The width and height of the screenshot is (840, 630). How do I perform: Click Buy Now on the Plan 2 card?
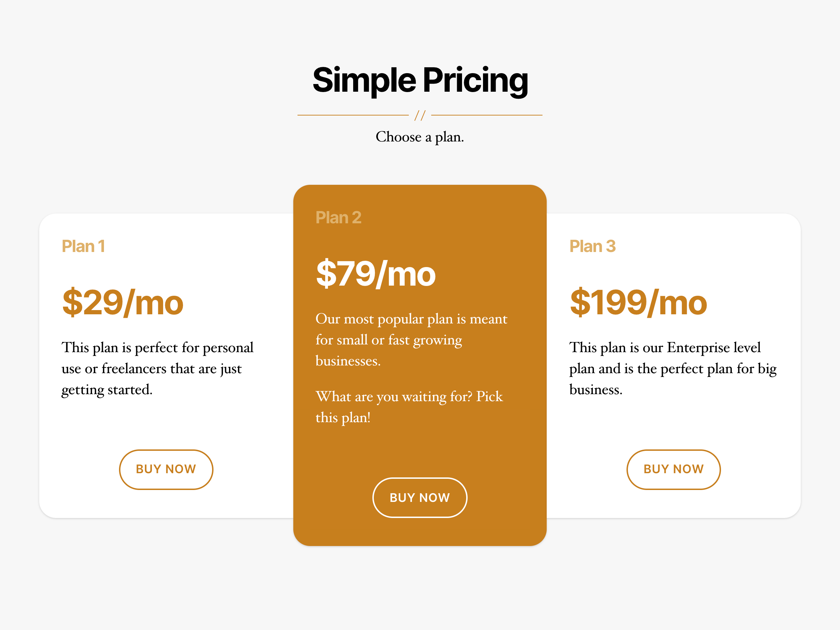point(420,497)
